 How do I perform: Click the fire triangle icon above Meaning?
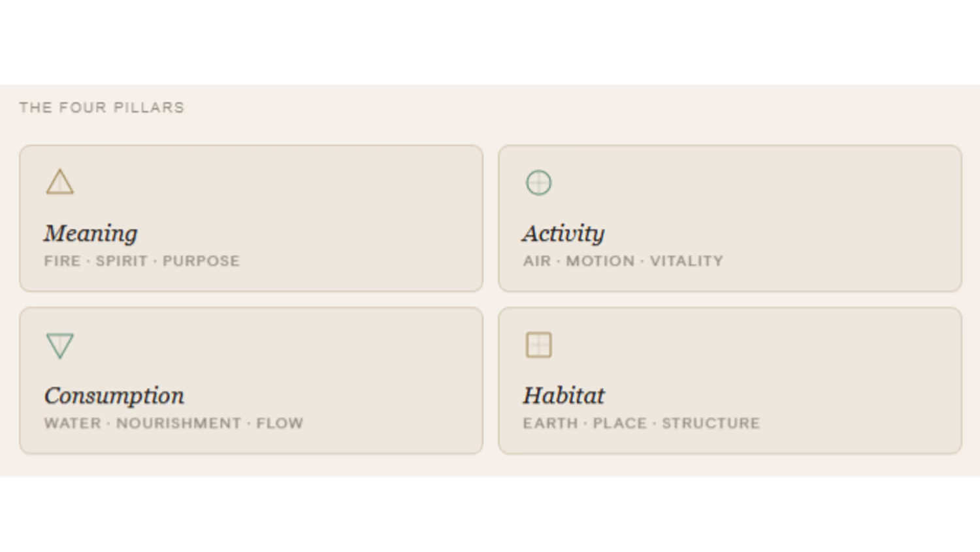click(59, 182)
